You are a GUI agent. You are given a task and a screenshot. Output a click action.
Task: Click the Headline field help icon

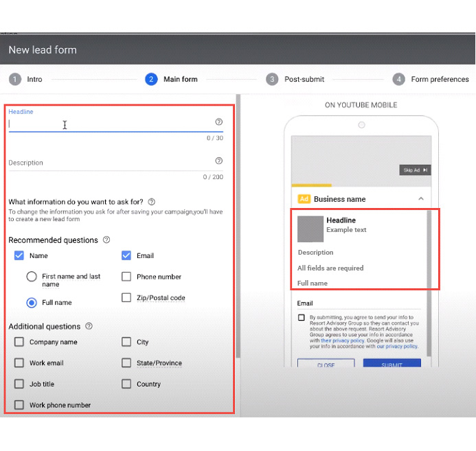pos(218,122)
